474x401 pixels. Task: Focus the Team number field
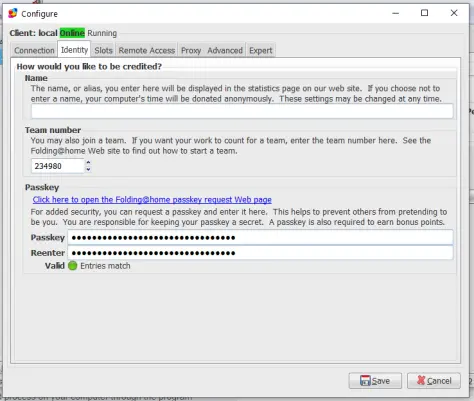click(x=57, y=166)
